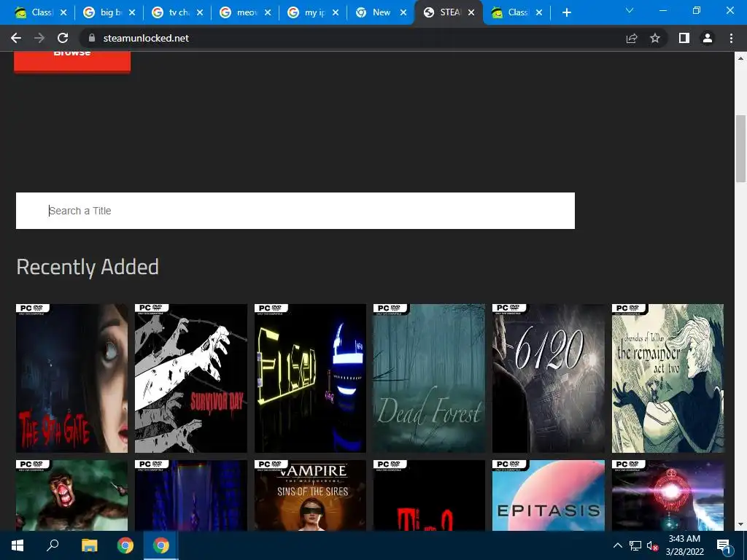747x560 pixels.
Task: Click the scrollbar up arrow
Action: (x=740, y=58)
